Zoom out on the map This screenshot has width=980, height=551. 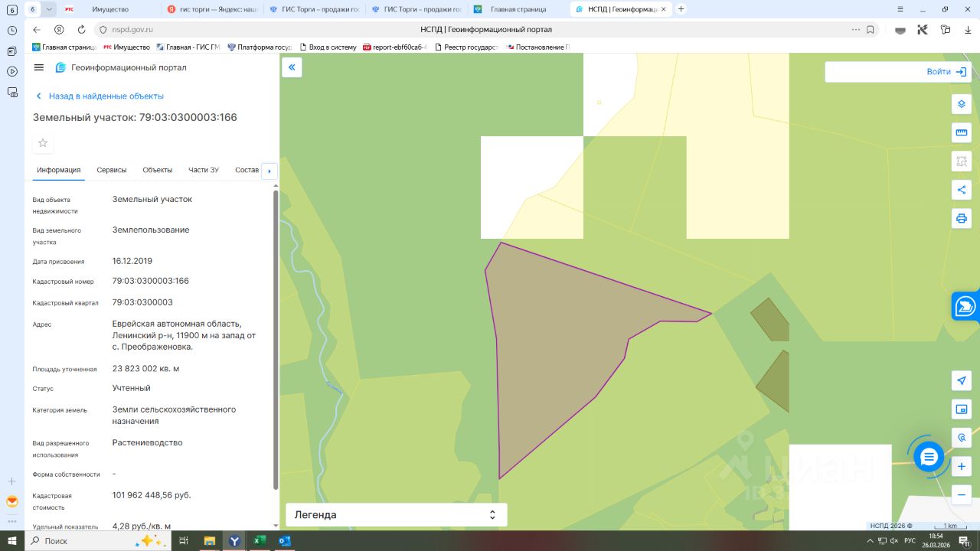coord(962,495)
